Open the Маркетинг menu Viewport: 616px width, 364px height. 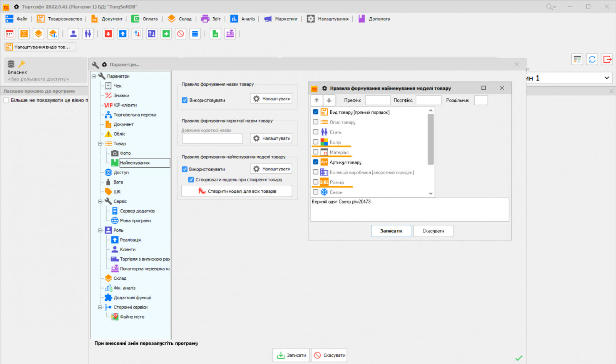281,19
